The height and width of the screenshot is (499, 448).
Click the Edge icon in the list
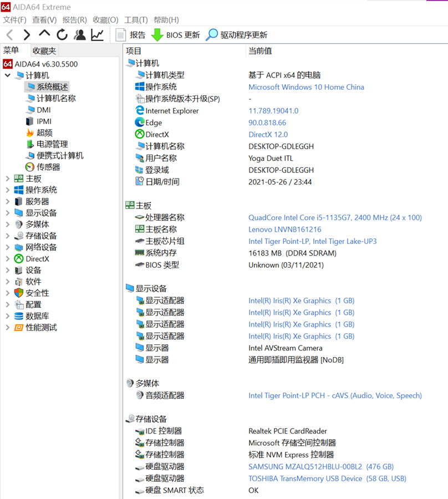click(140, 122)
